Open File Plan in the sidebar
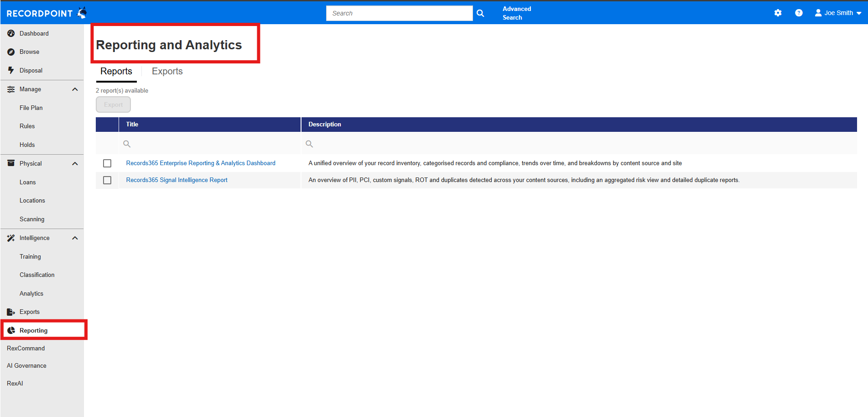Image resolution: width=868 pixels, height=417 pixels. coord(31,108)
